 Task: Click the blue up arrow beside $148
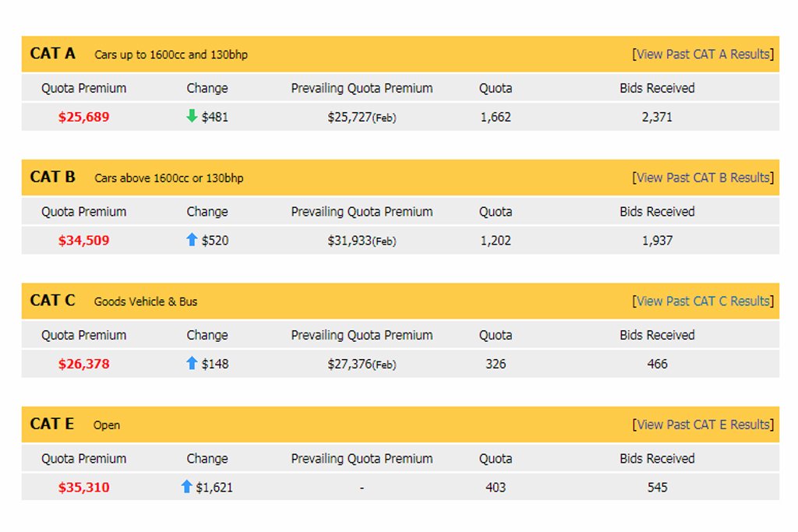192,363
